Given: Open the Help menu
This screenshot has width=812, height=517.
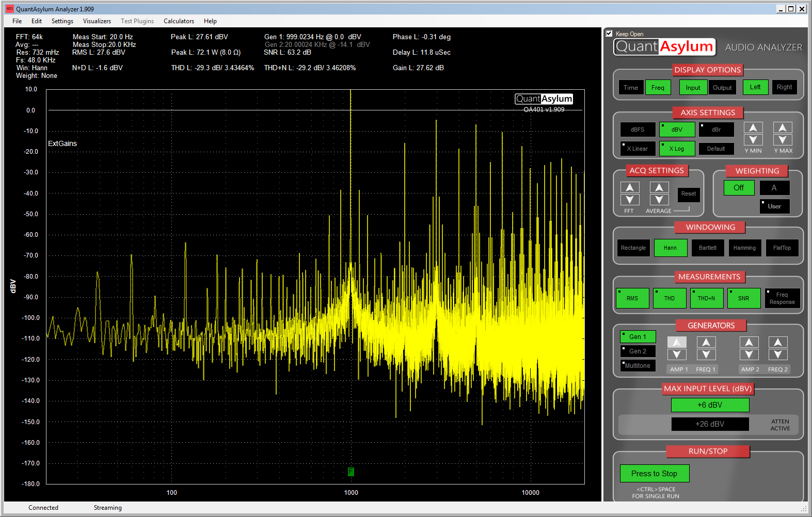Looking at the screenshot, I should (x=210, y=21).
